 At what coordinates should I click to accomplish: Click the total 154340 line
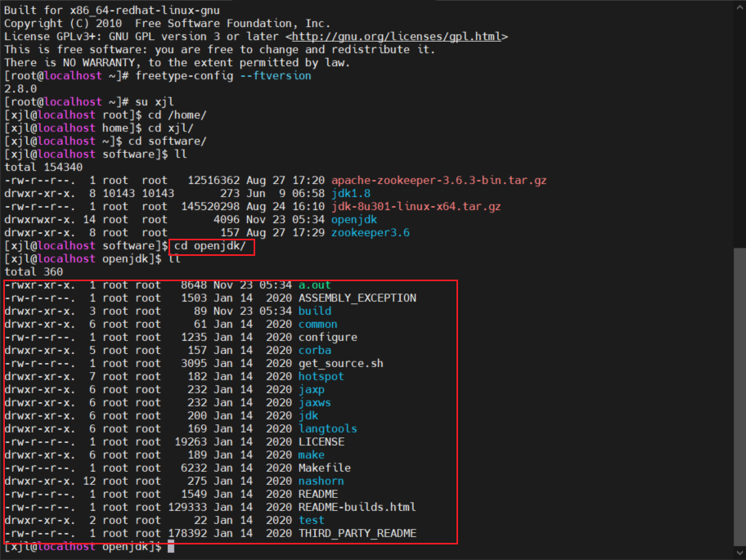pyautogui.click(x=43, y=168)
